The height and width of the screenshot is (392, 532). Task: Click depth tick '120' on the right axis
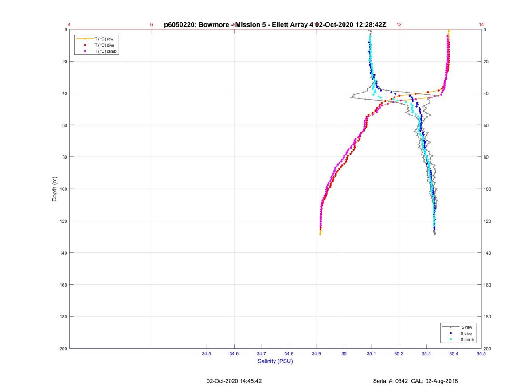(488, 221)
